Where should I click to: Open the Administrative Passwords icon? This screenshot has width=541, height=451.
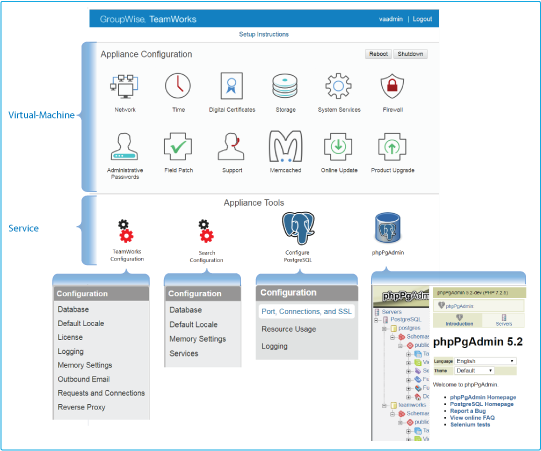pos(125,146)
